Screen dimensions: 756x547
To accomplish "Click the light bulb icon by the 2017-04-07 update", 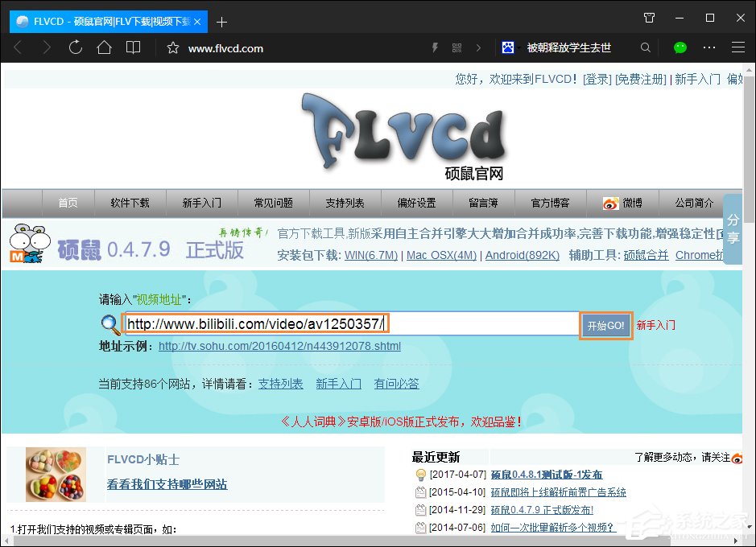I will [x=420, y=474].
